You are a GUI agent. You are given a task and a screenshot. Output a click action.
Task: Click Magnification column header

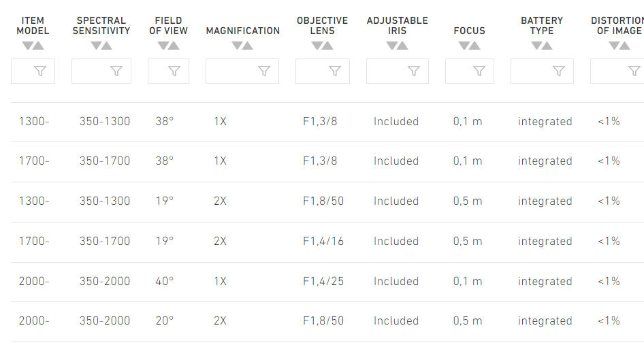point(243,31)
